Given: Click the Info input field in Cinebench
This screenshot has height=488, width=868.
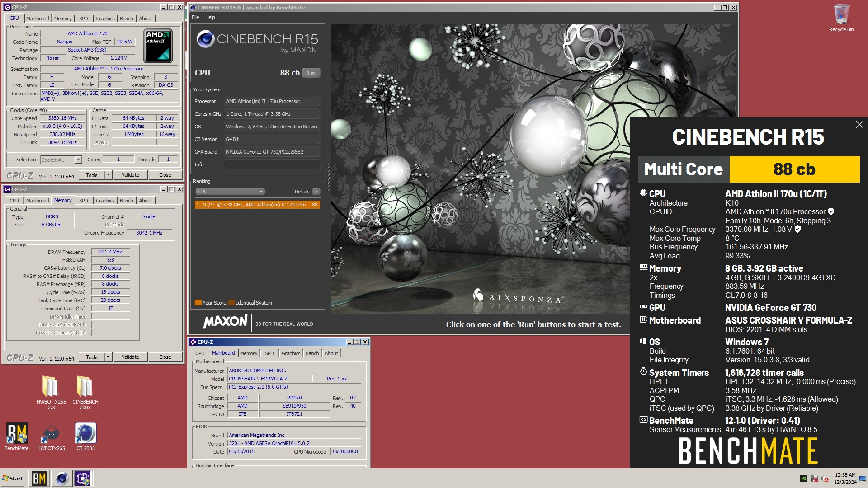Looking at the screenshot, I should click(x=272, y=164).
